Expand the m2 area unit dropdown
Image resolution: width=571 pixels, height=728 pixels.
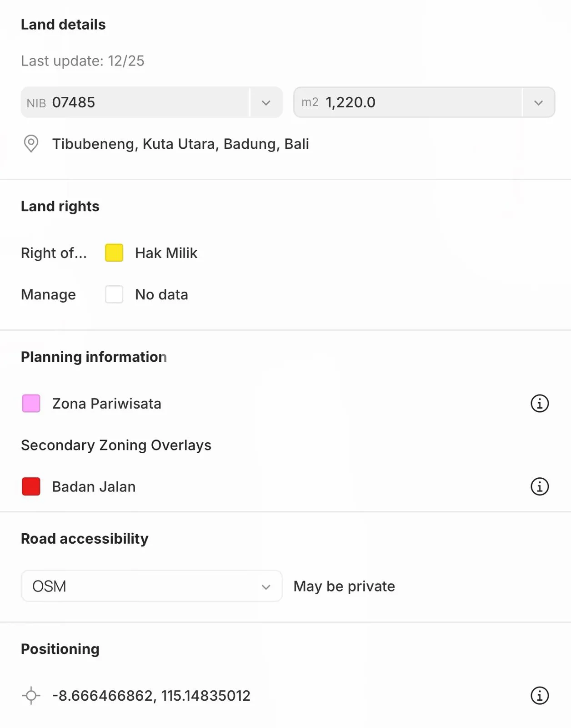(538, 102)
